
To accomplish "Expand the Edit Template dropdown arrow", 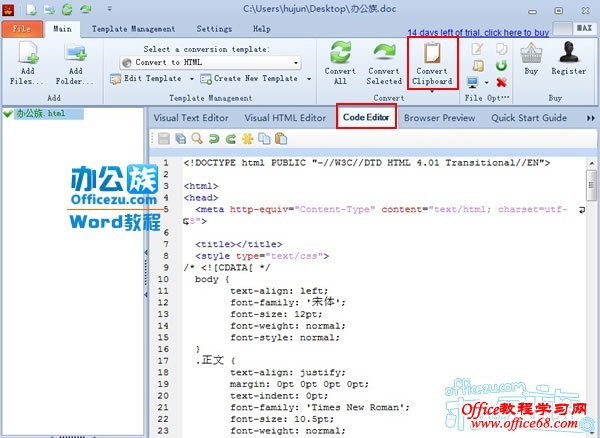I will 192,79.
